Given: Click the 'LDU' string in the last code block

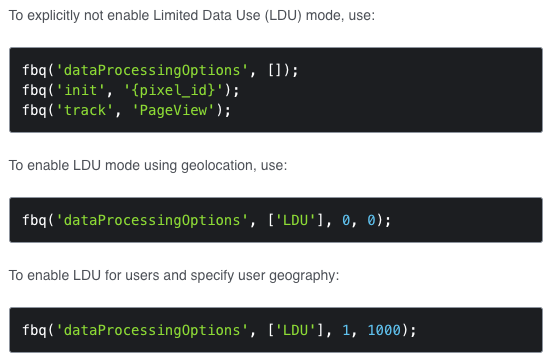Looking at the screenshot, I should (x=295, y=330).
